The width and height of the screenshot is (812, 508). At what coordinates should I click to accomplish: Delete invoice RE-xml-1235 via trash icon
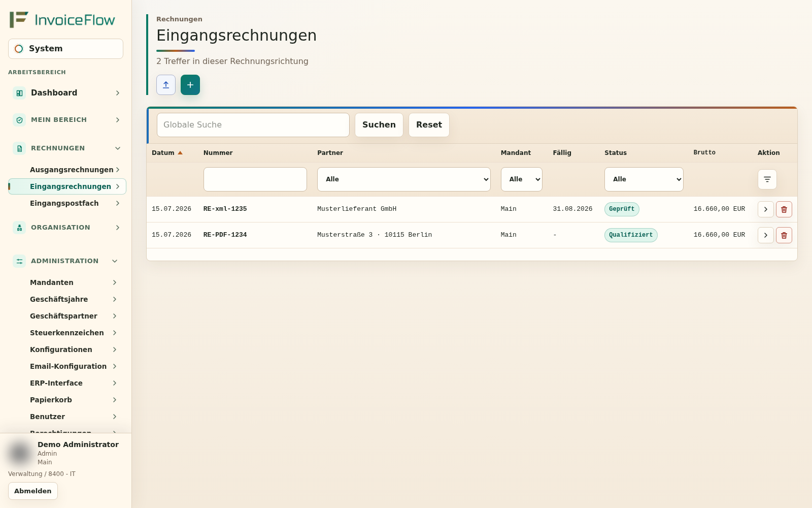(784, 209)
